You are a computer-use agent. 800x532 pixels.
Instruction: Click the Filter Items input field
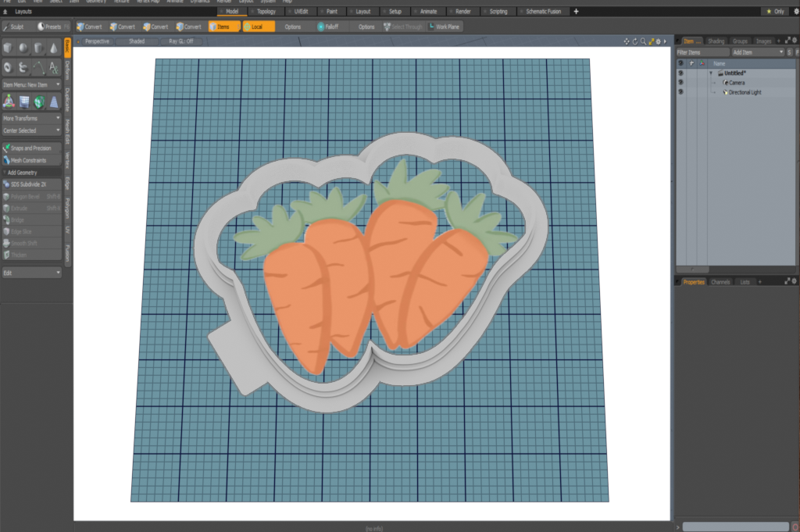pos(703,52)
